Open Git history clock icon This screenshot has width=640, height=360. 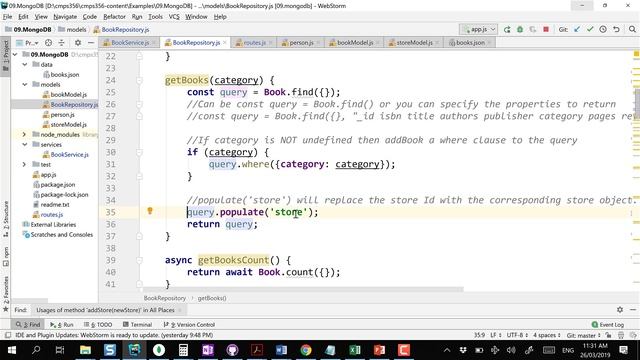click(603, 29)
